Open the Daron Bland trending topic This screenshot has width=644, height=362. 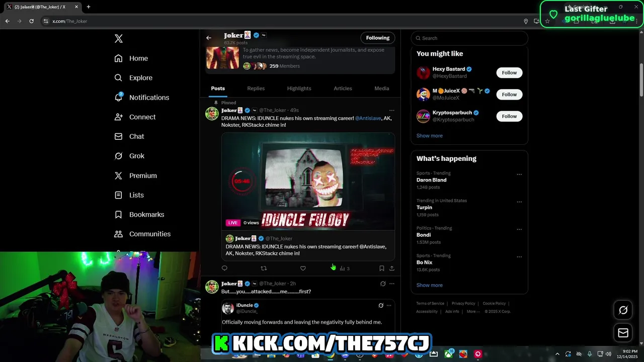(431, 180)
